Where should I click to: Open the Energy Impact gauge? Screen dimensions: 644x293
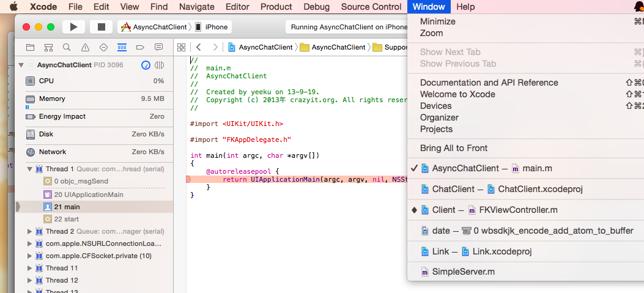(x=95, y=117)
